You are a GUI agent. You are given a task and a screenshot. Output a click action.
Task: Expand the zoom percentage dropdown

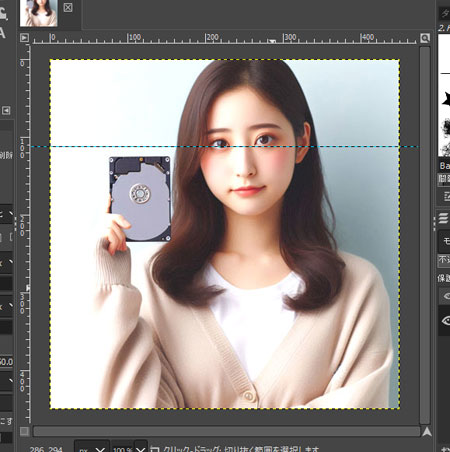point(141,448)
